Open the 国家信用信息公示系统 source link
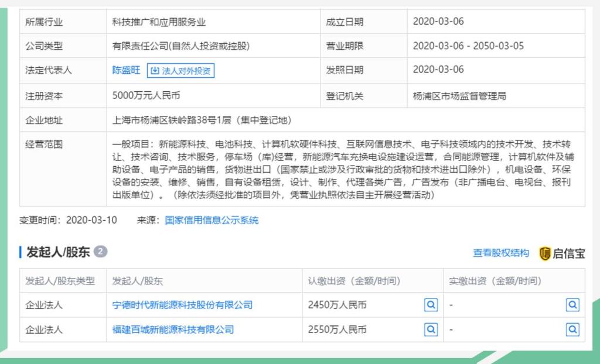Viewport: 600px width, 364px height. coord(212,220)
